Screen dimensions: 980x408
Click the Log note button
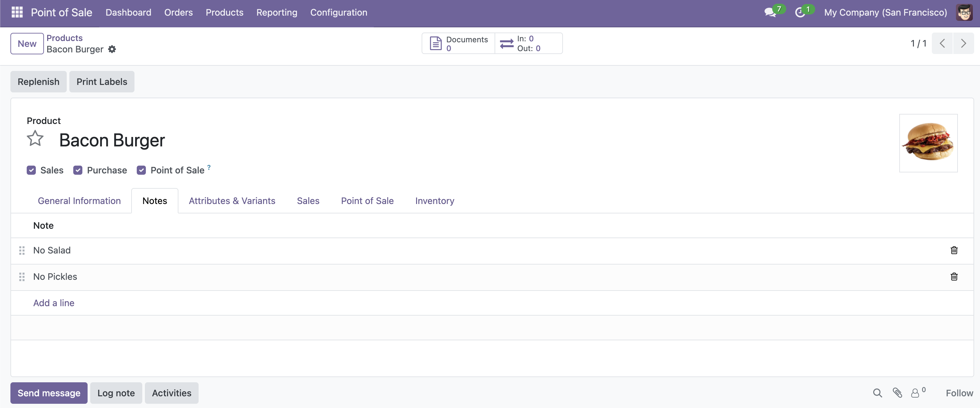click(116, 393)
